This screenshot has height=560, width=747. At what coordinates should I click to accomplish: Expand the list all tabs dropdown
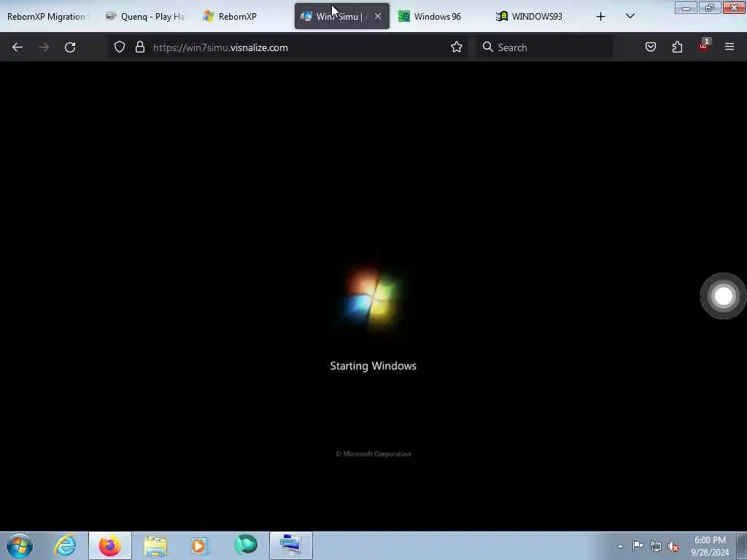(x=630, y=16)
